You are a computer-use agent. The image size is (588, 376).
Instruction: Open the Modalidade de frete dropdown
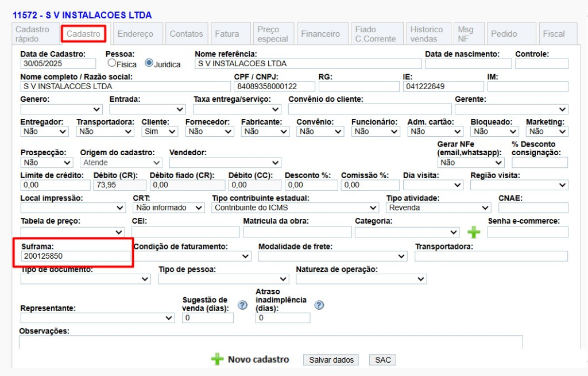pos(332,256)
